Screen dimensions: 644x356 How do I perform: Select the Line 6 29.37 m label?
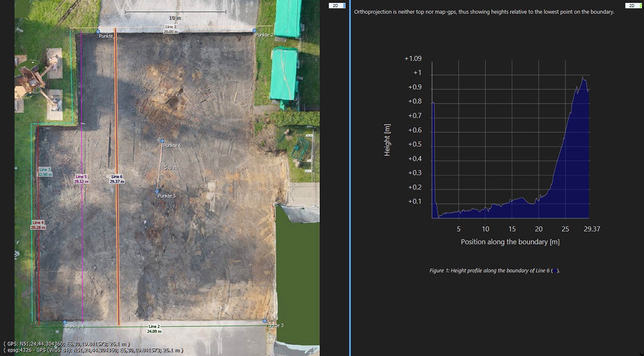click(117, 179)
